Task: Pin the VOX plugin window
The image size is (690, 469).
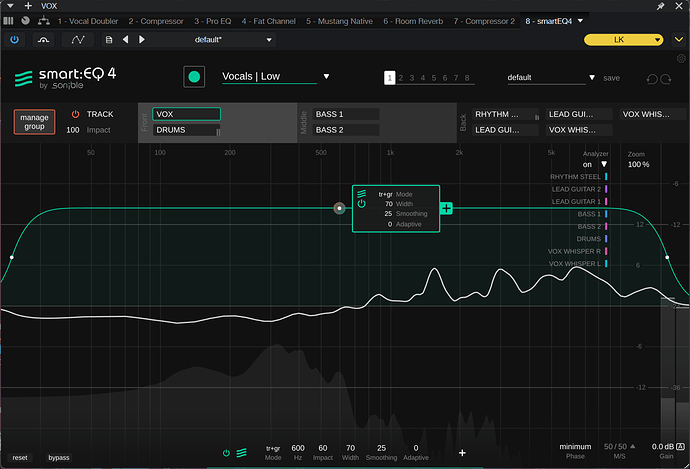Action: (x=661, y=6)
